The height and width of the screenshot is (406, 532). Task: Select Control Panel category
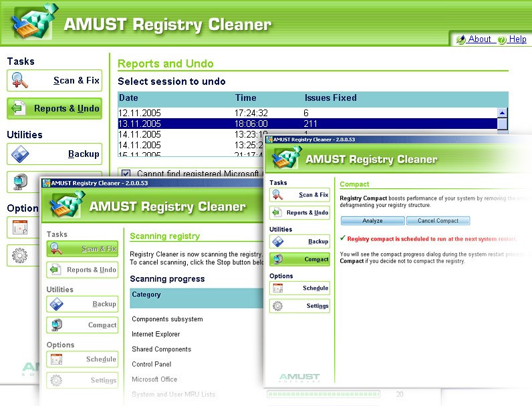tap(151, 365)
